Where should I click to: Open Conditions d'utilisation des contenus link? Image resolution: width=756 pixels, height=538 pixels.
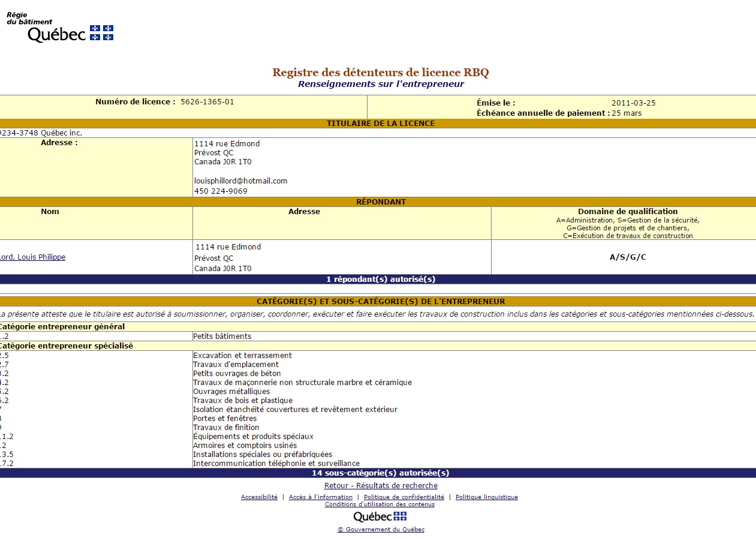pyautogui.click(x=379, y=504)
